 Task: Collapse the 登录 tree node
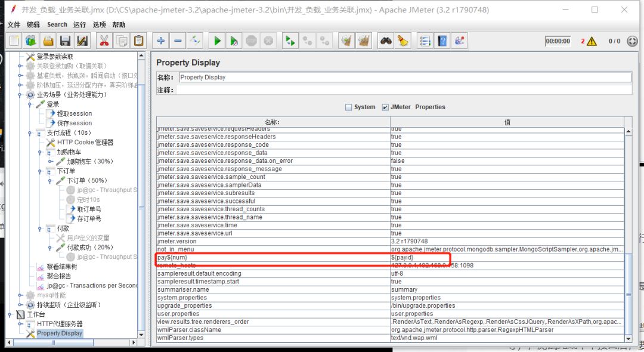tap(30, 104)
